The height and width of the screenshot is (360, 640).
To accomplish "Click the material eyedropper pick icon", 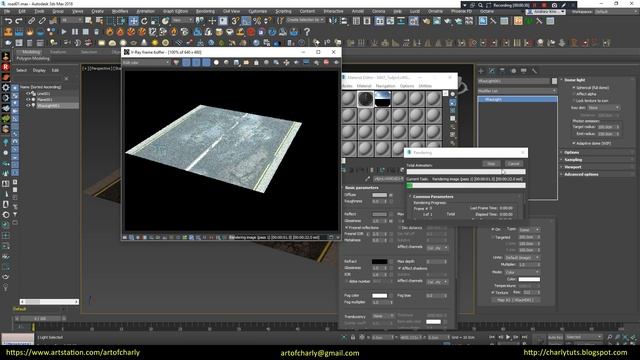I will click(x=367, y=179).
